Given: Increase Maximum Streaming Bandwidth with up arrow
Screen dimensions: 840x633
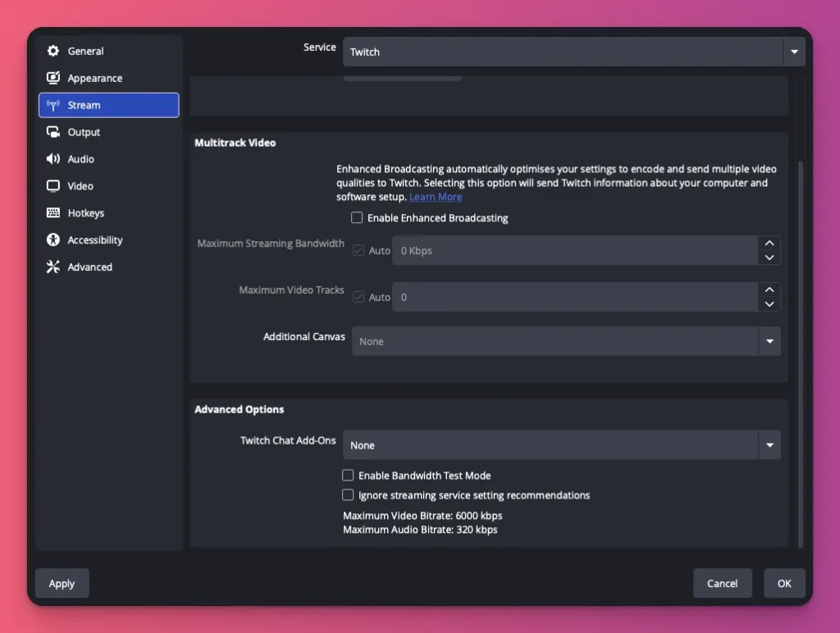Looking at the screenshot, I should (769, 244).
